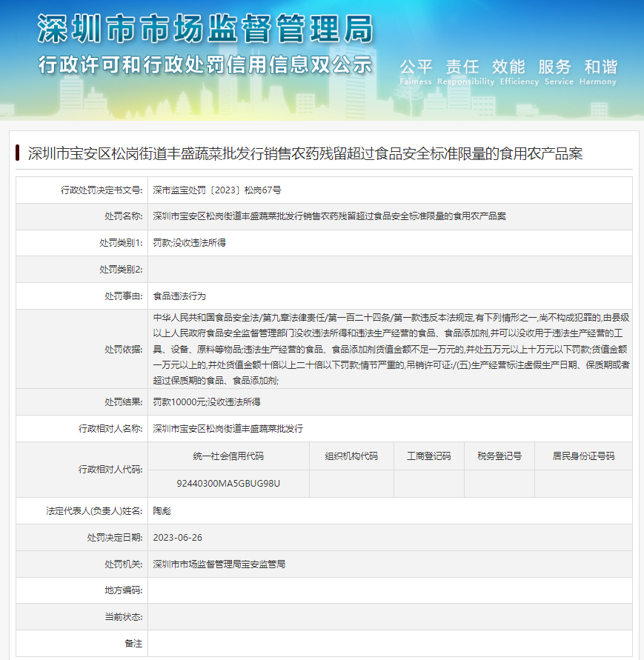Click the 处罚机关 label
The width and height of the screenshot is (644, 660).
point(124,564)
